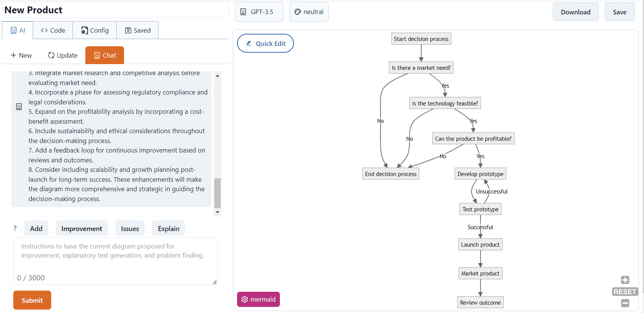Click the pencil icon on Quick Edit
The width and height of the screenshot is (644, 313).
pos(249,43)
